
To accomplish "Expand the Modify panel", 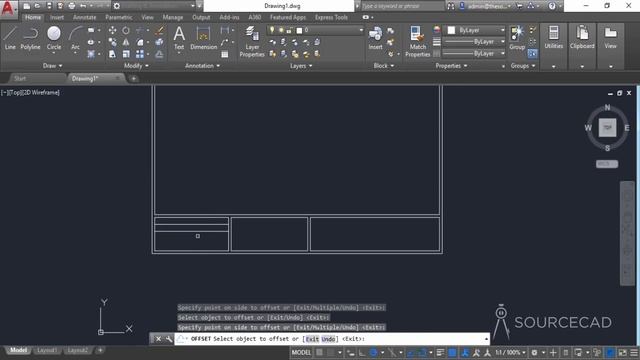I will point(136,66).
